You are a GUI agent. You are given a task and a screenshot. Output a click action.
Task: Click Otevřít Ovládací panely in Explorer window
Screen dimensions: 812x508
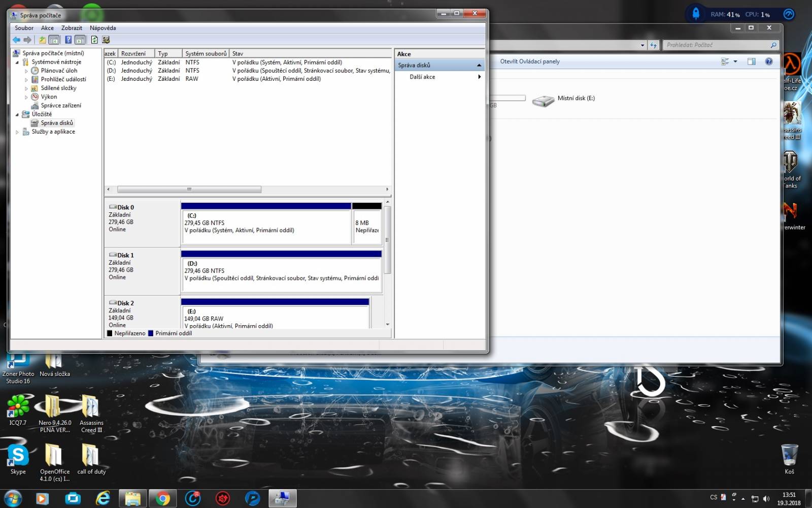[x=530, y=61]
